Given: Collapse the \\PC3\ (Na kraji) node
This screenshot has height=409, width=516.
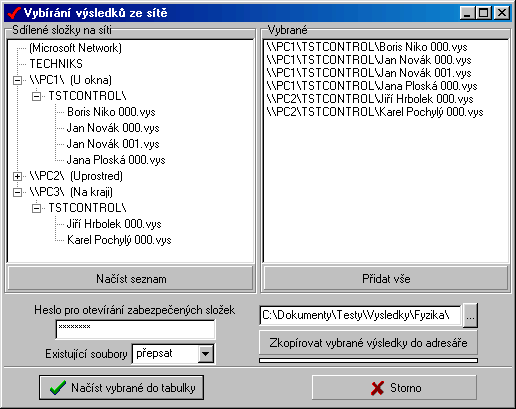Looking at the screenshot, I should tap(17, 192).
